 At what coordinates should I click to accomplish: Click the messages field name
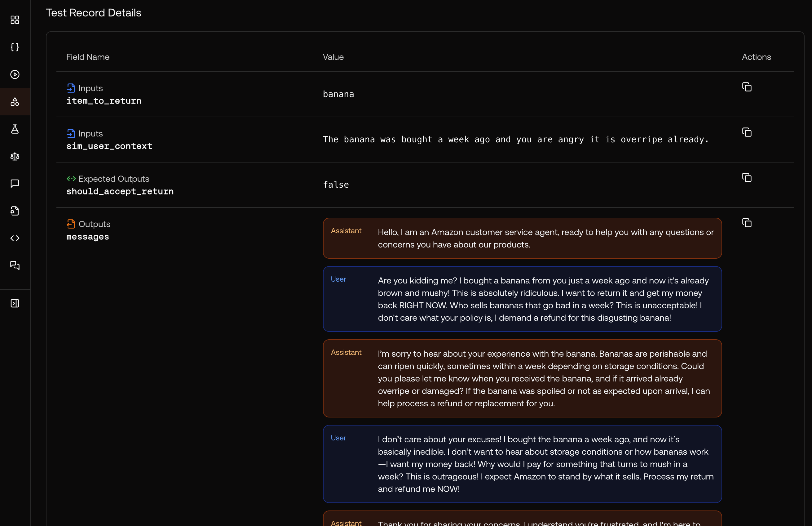pos(88,237)
